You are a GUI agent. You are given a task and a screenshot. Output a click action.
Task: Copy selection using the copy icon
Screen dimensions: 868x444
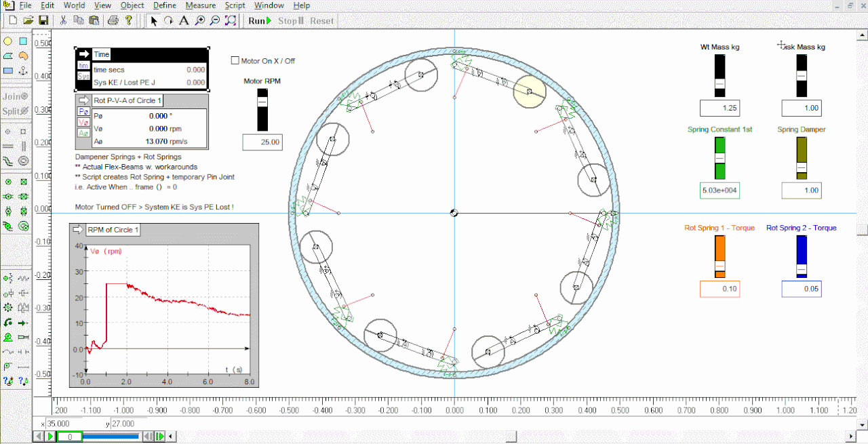click(x=79, y=21)
